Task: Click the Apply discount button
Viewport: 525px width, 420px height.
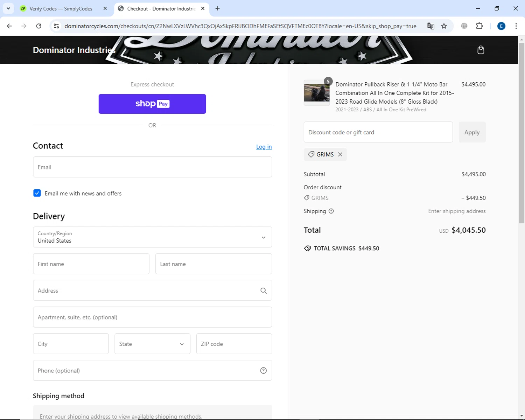Action: [x=472, y=132]
